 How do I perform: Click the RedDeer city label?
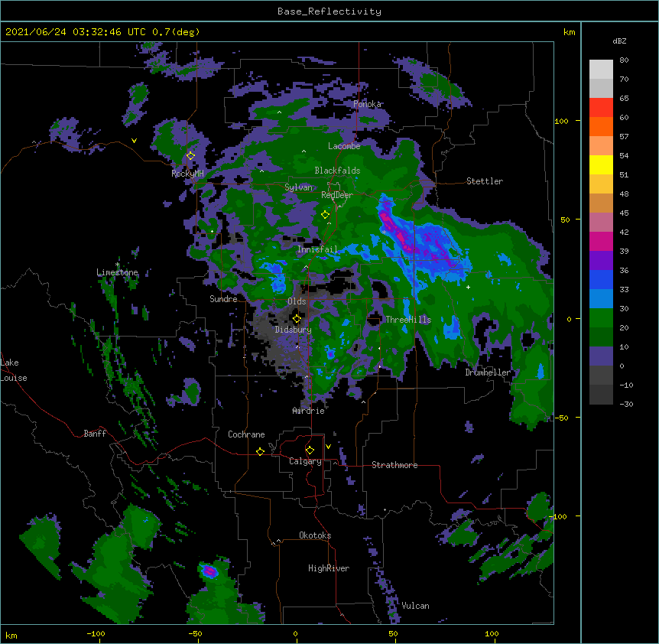pyautogui.click(x=337, y=195)
